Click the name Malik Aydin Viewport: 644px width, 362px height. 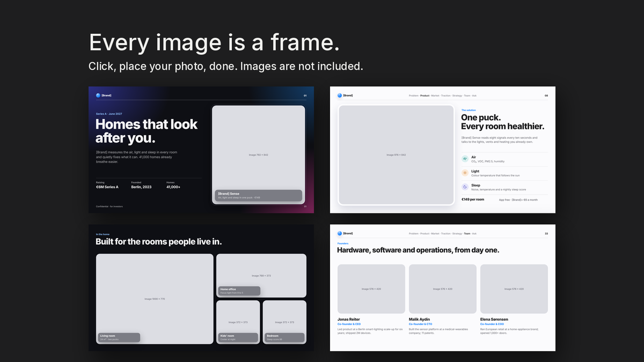(x=420, y=320)
